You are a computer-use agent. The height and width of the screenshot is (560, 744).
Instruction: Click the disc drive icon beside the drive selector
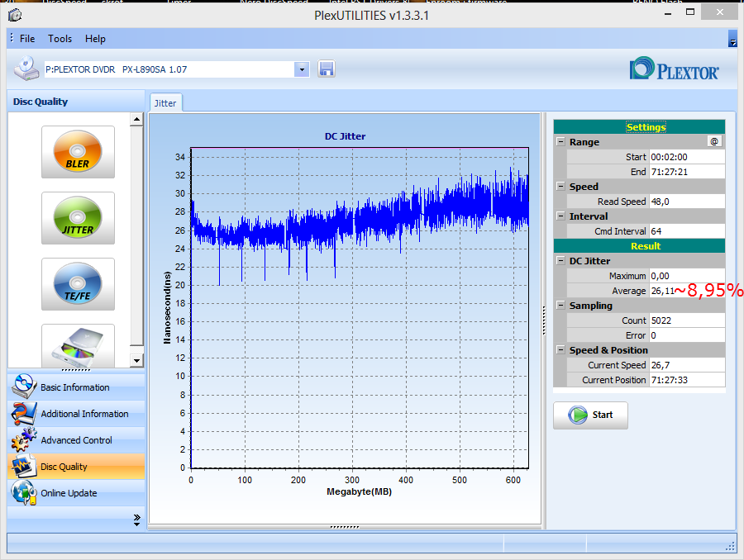click(26, 69)
